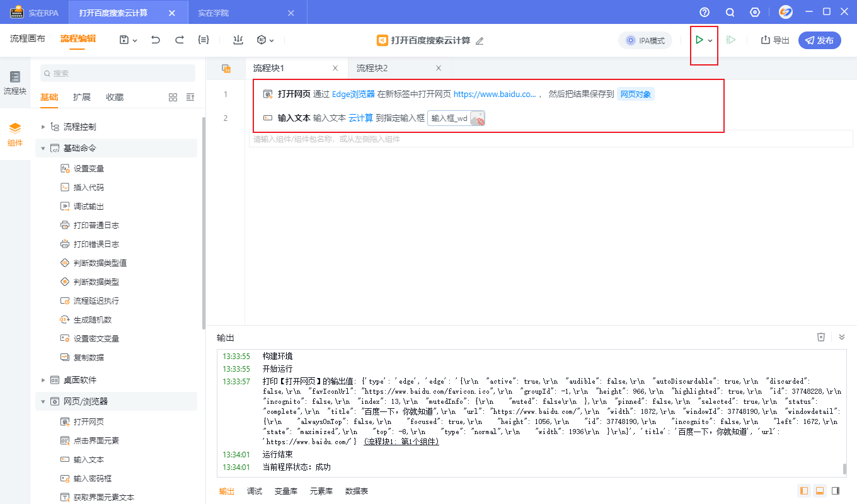Select the 流程延迟执行 component

point(89,301)
